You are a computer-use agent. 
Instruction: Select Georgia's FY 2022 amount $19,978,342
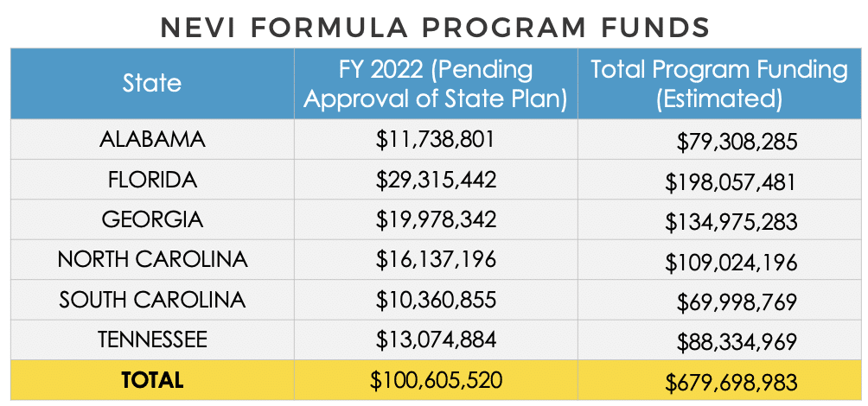[x=436, y=219]
